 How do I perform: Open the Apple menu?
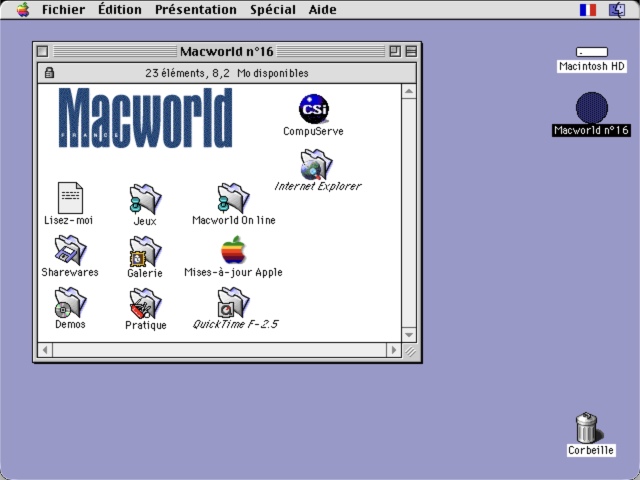click(23, 9)
